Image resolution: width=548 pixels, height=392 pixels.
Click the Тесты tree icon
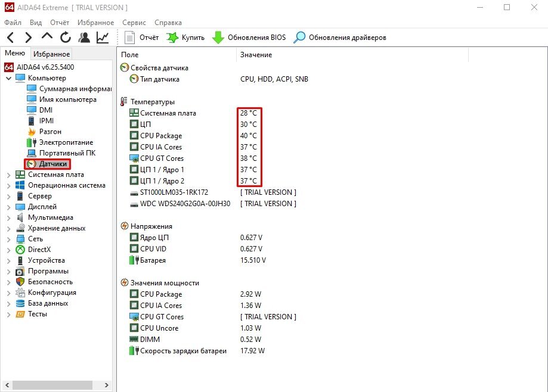pyautogui.click(x=20, y=314)
